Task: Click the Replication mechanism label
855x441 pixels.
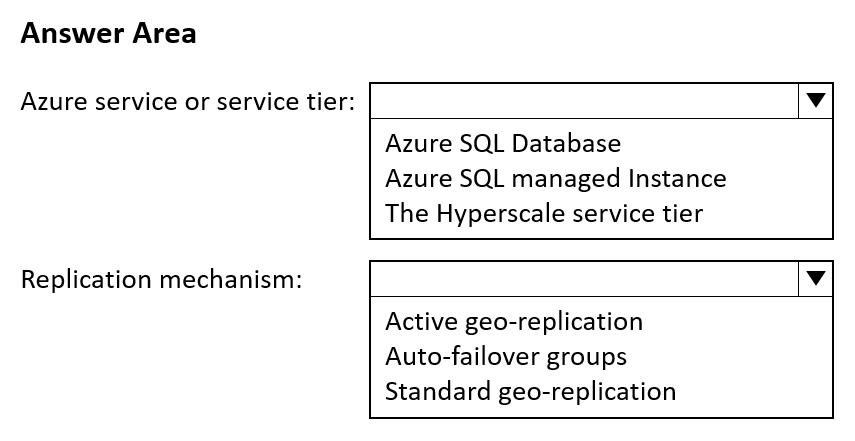Action: (x=161, y=280)
